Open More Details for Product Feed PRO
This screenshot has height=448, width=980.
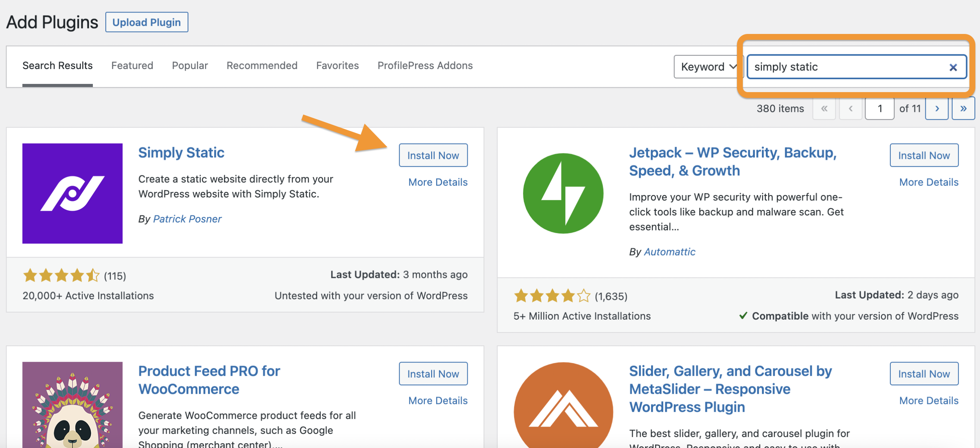click(x=438, y=401)
